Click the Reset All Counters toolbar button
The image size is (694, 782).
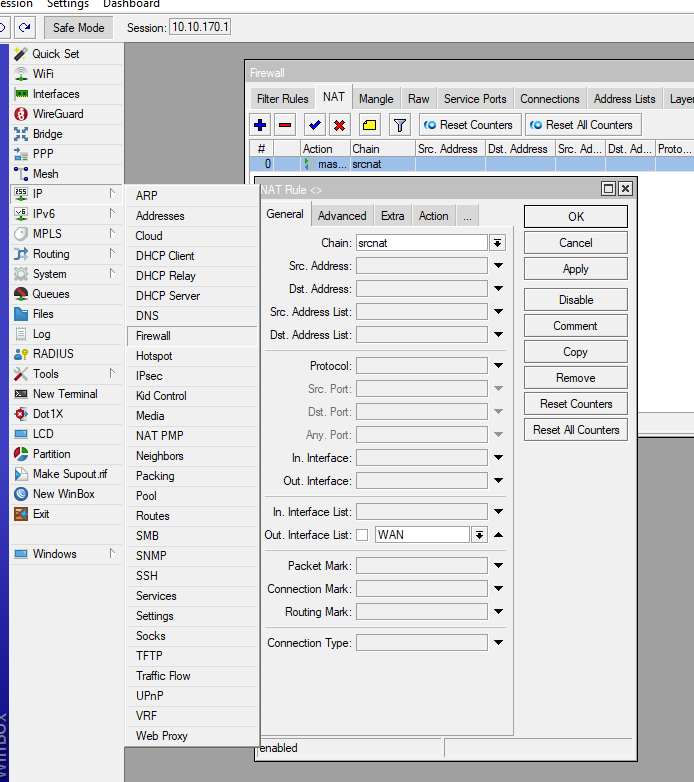coord(581,125)
